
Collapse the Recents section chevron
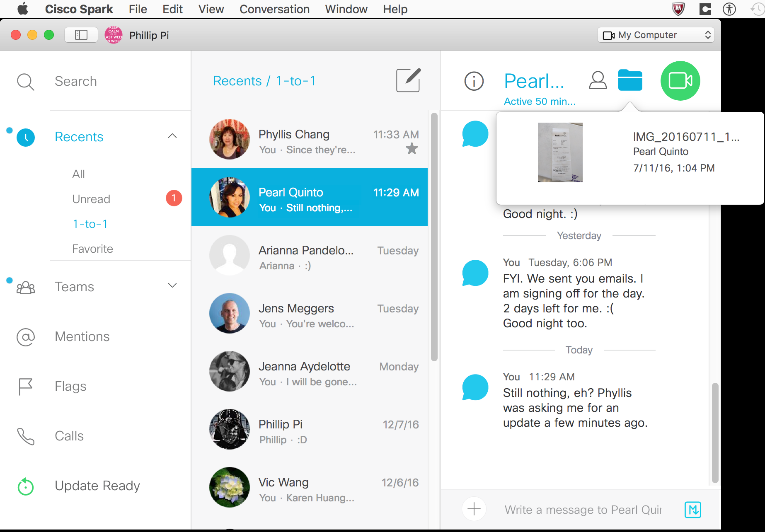tap(172, 136)
